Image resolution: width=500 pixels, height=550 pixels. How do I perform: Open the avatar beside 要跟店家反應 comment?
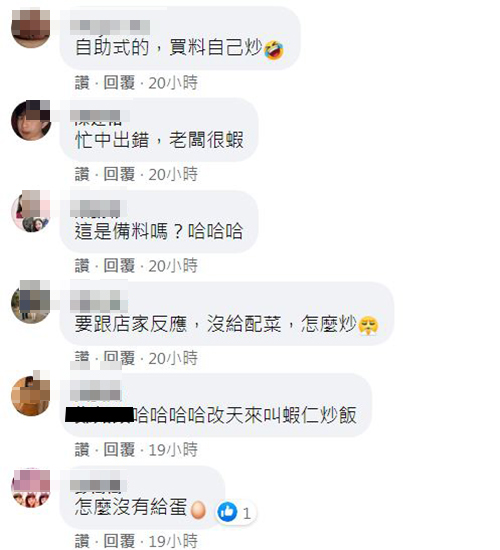(31, 302)
